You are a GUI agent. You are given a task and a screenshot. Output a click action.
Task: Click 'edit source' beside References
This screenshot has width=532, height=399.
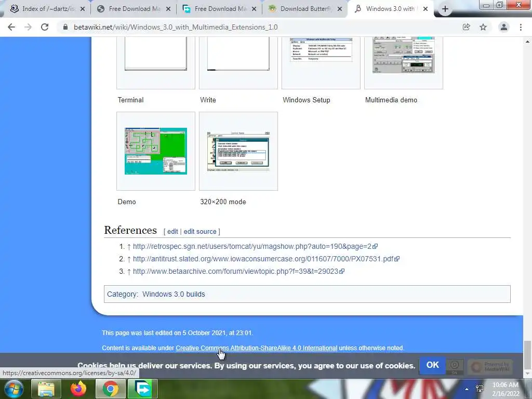(200, 231)
